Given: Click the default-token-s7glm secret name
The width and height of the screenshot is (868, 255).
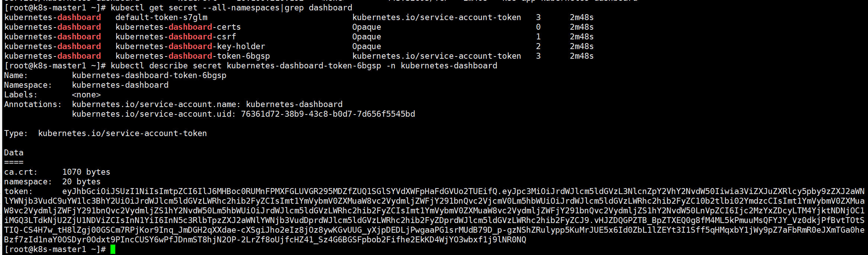Looking at the screenshot, I should 161,17.
